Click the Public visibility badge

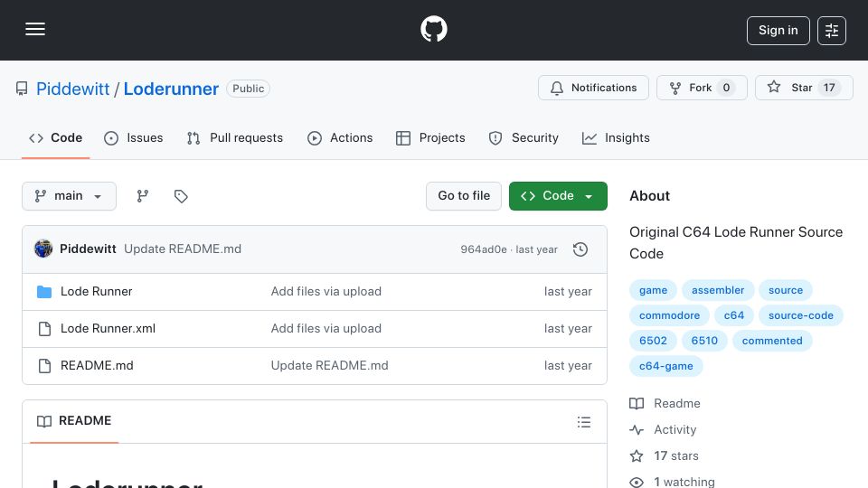pyautogui.click(x=248, y=89)
